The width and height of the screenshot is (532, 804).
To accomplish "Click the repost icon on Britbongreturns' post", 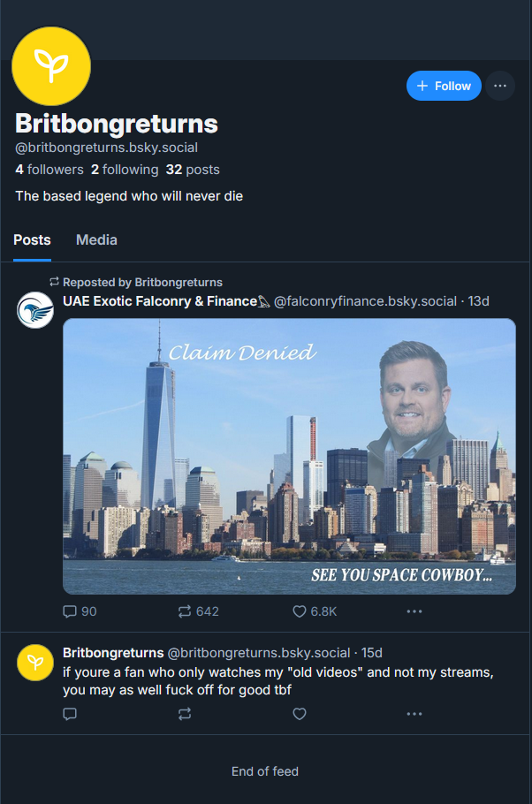I will pyautogui.click(x=185, y=714).
